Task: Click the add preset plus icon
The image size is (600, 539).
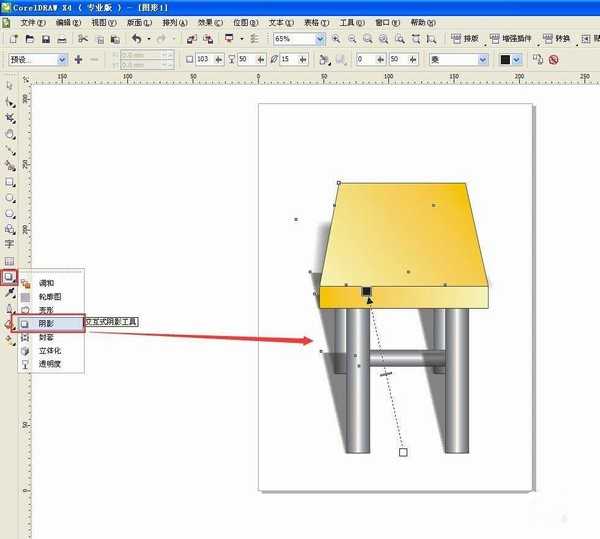Action: coord(78,60)
